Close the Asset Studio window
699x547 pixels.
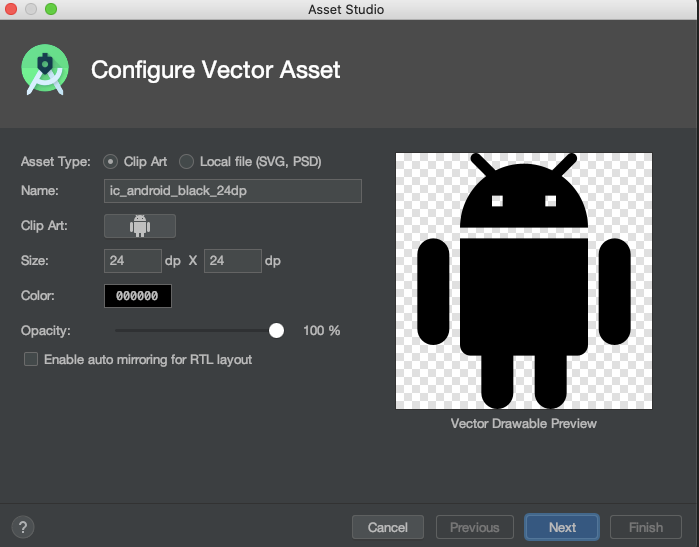(11, 9)
